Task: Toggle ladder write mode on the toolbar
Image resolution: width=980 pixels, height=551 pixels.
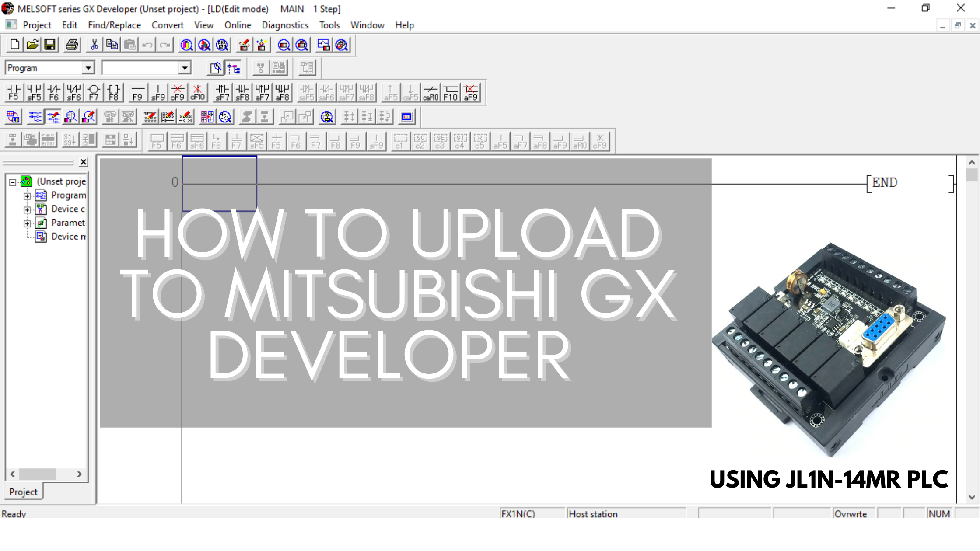Action: [53, 117]
